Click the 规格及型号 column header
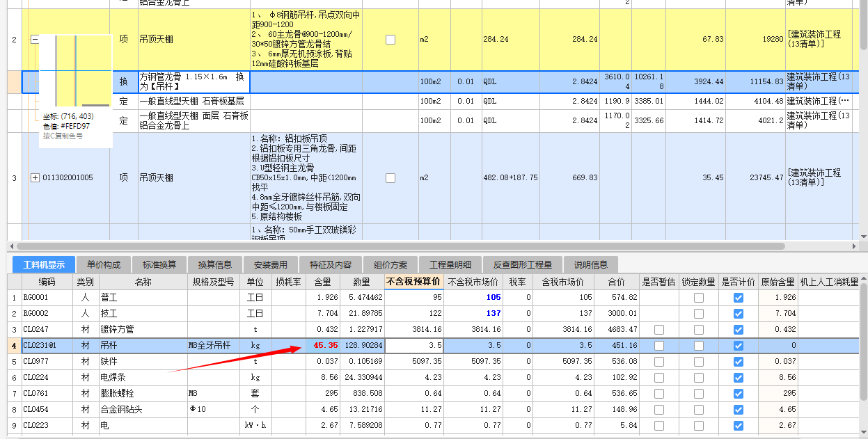 (x=214, y=282)
